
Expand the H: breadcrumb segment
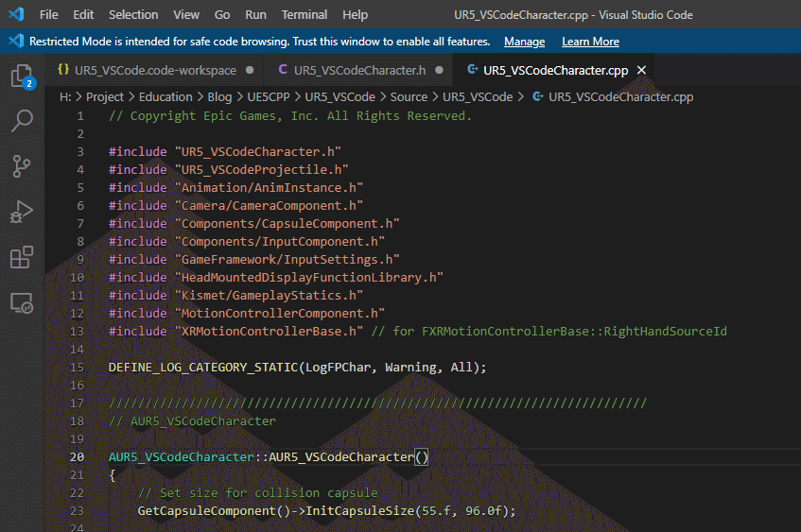click(x=65, y=97)
